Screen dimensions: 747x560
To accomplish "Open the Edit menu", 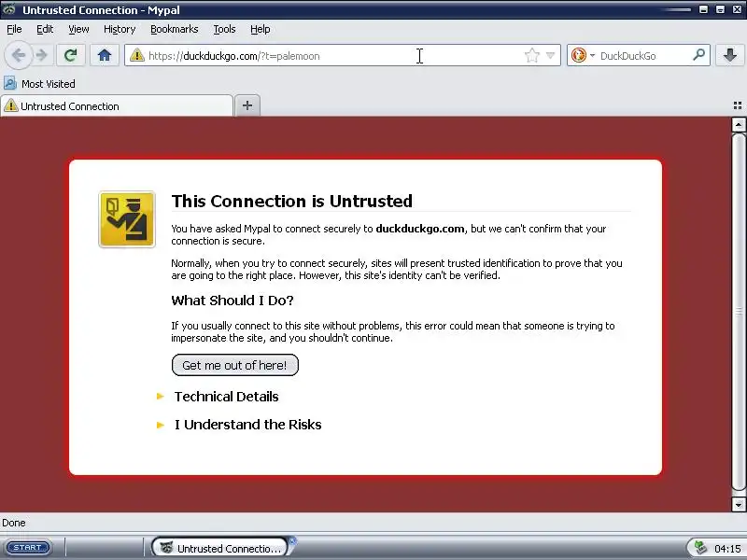I will (45, 29).
